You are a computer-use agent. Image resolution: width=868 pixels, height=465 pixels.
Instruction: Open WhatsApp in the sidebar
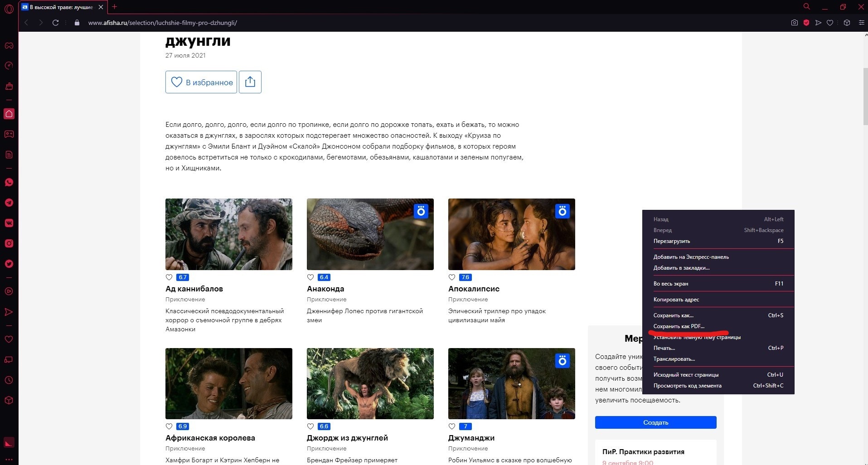pyautogui.click(x=9, y=182)
